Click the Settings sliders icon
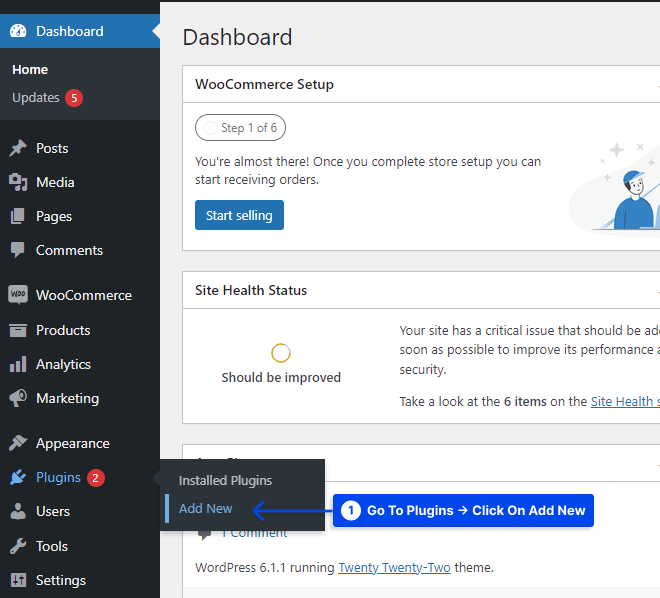Image resolution: width=660 pixels, height=598 pixels. click(x=18, y=580)
